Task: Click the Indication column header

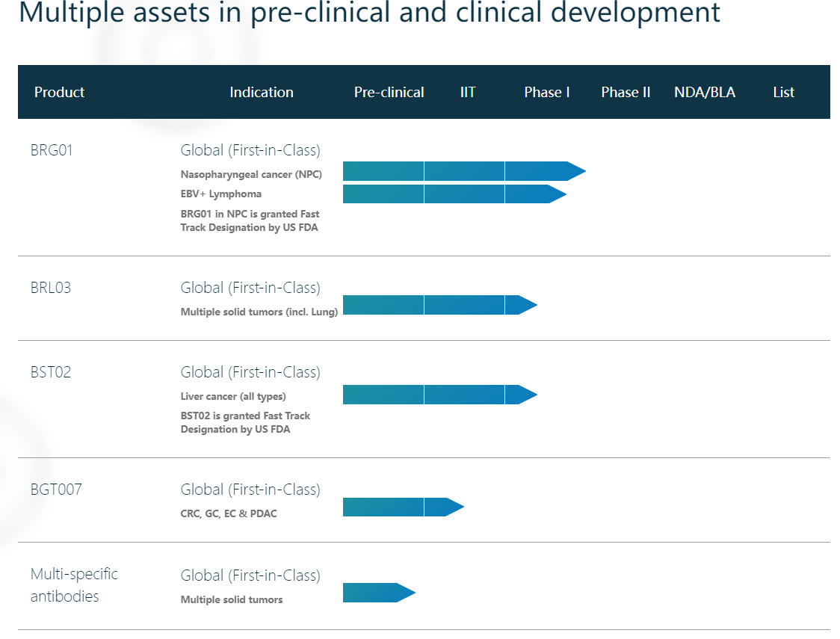Action: pyautogui.click(x=261, y=92)
